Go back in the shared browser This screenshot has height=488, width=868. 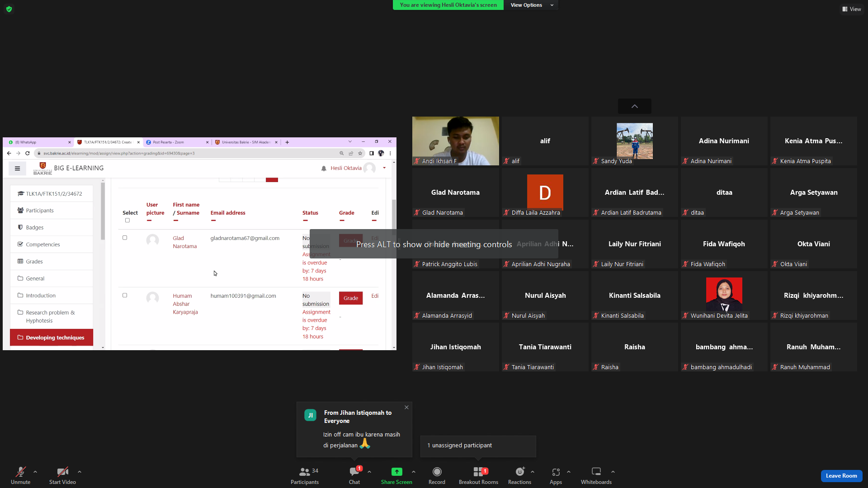[9, 153]
